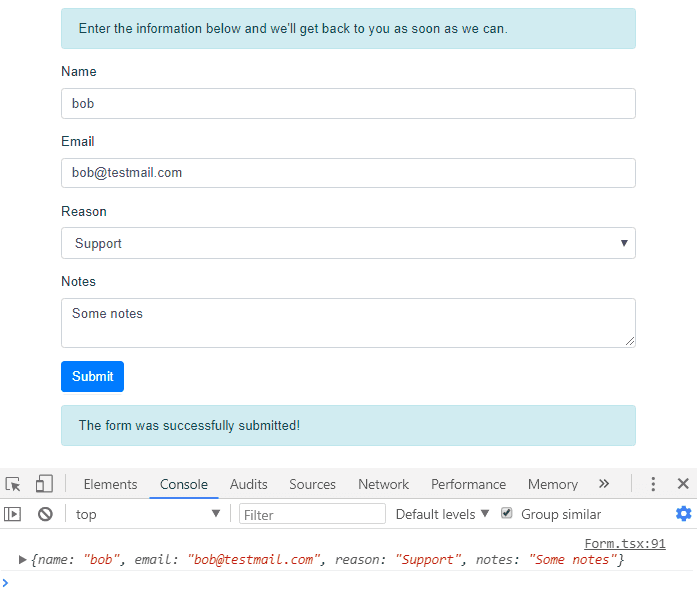Image resolution: width=697 pixels, height=600 pixels.
Task: Open the Sources tab
Action: tap(312, 484)
